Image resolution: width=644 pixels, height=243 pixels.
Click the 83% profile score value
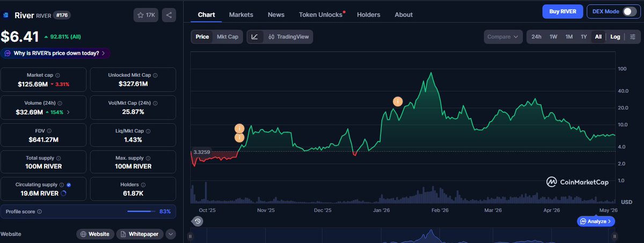click(x=165, y=211)
